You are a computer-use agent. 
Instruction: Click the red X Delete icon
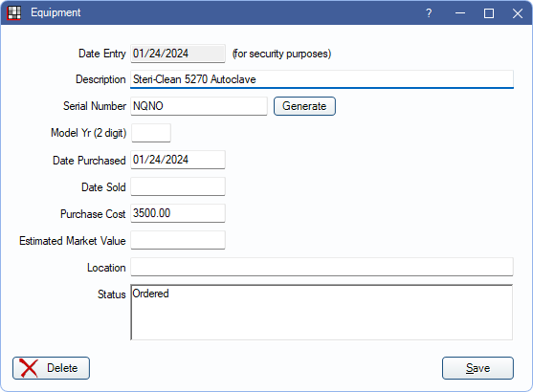pos(29,368)
